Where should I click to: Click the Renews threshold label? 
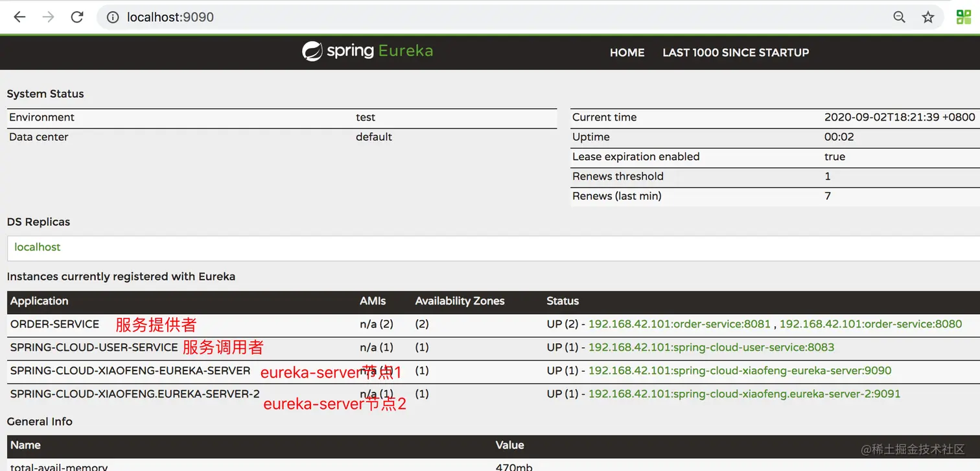point(618,176)
